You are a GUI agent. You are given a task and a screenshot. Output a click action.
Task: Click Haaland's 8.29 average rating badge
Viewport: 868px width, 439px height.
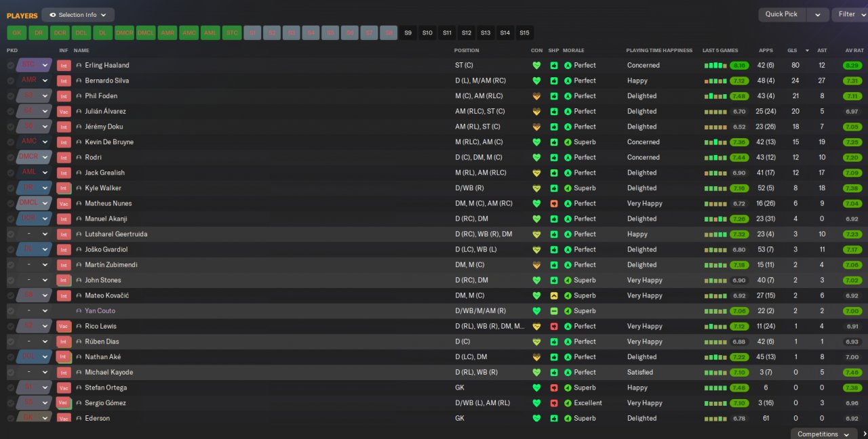coord(852,66)
